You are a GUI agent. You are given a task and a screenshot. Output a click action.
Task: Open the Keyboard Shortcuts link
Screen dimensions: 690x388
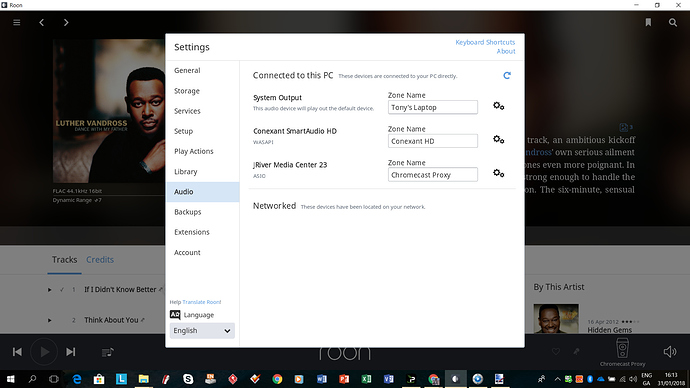485,42
